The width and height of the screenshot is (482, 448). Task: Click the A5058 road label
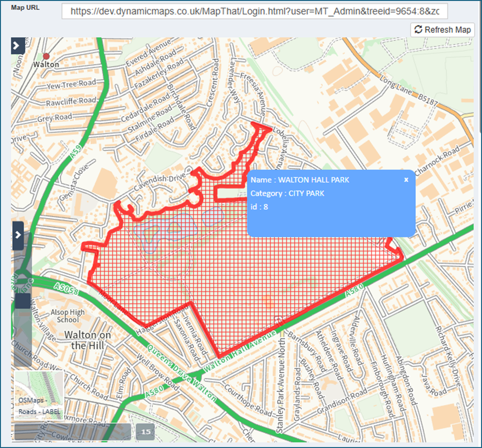coord(66,288)
